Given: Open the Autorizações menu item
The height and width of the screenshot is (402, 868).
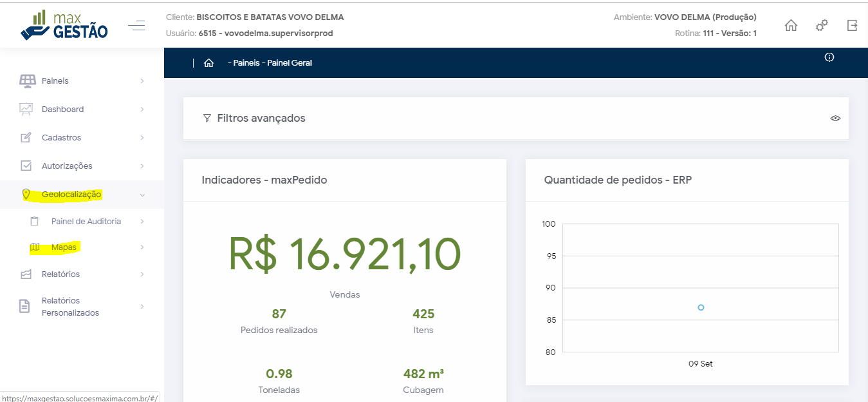Looking at the screenshot, I should pyautogui.click(x=67, y=166).
